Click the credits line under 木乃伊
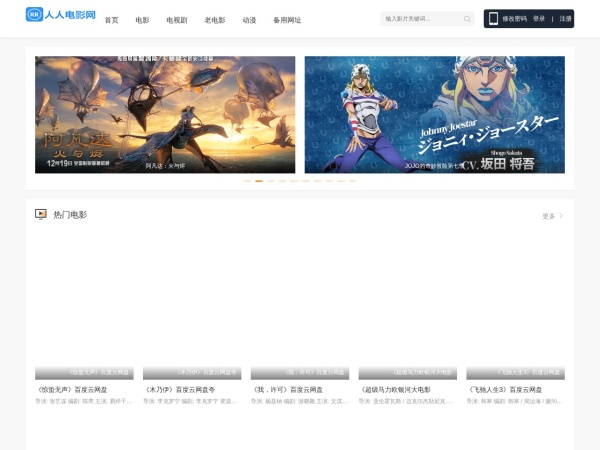 (x=190, y=401)
